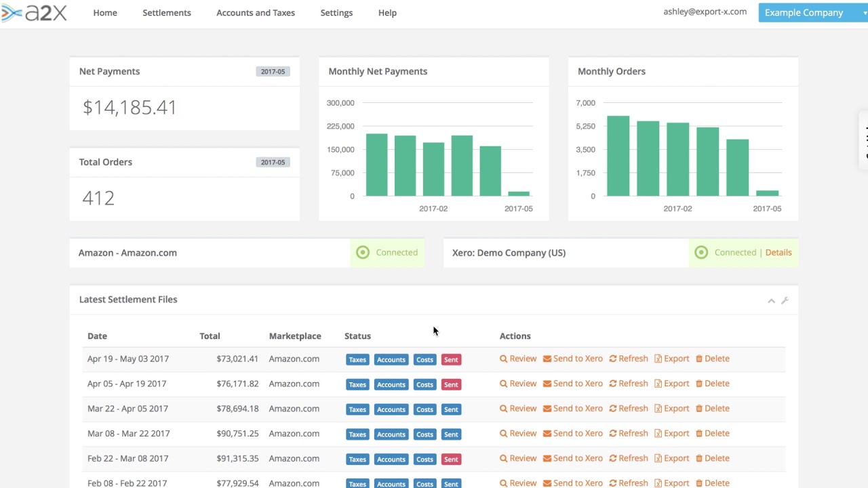Click the Amazon Connected status indicator
Screen dimensions: 868x488
point(387,252)
